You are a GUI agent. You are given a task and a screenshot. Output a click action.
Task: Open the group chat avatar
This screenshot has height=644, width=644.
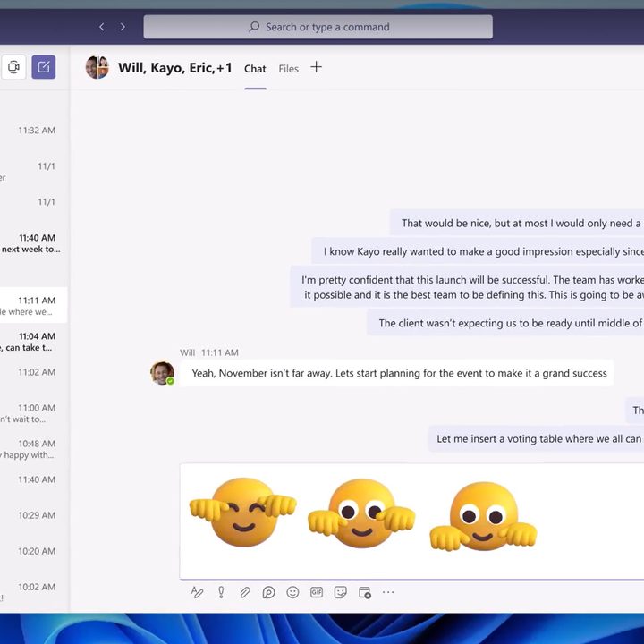(x=97, y=67)
